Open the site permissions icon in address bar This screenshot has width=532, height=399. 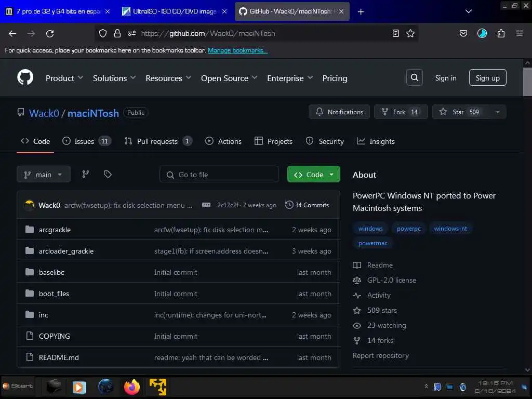[x=132, y=33]
